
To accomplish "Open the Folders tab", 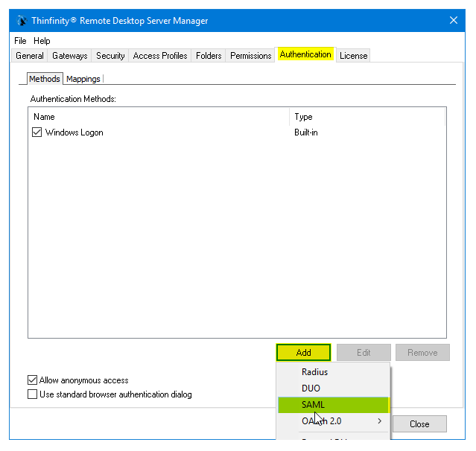I will (x=209, y=56).
